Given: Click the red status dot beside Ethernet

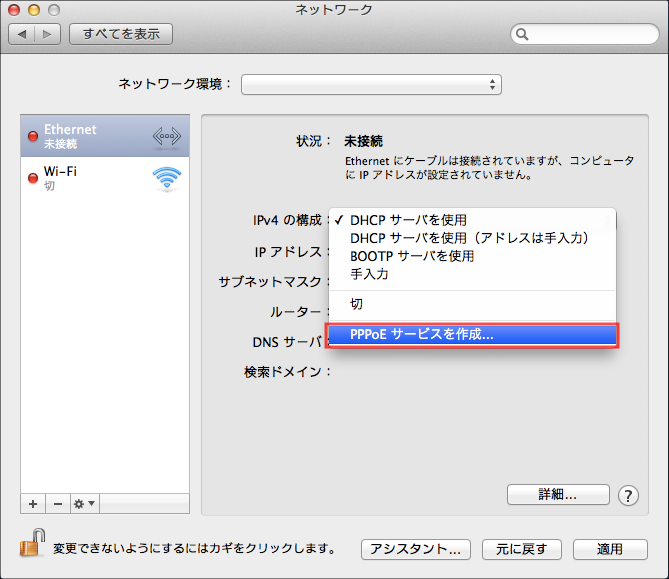Looking at the screenshot, I should tap(33, 136).
